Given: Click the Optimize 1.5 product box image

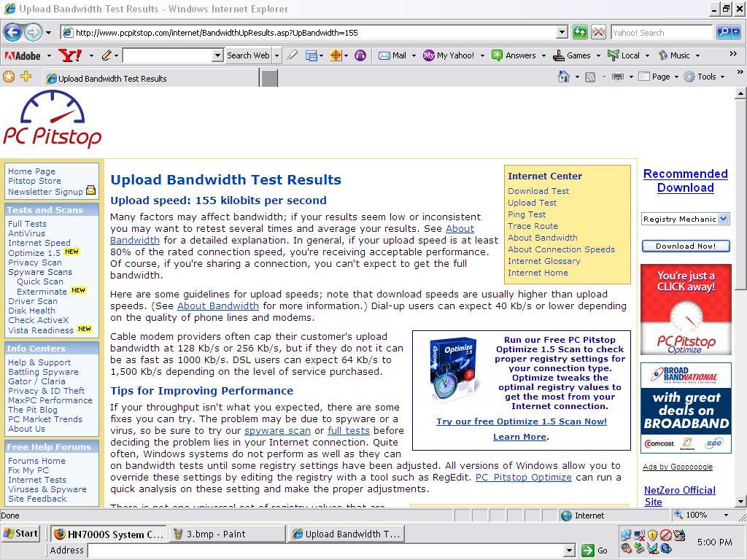Looking at the screenshot, I should coord(452,370).
